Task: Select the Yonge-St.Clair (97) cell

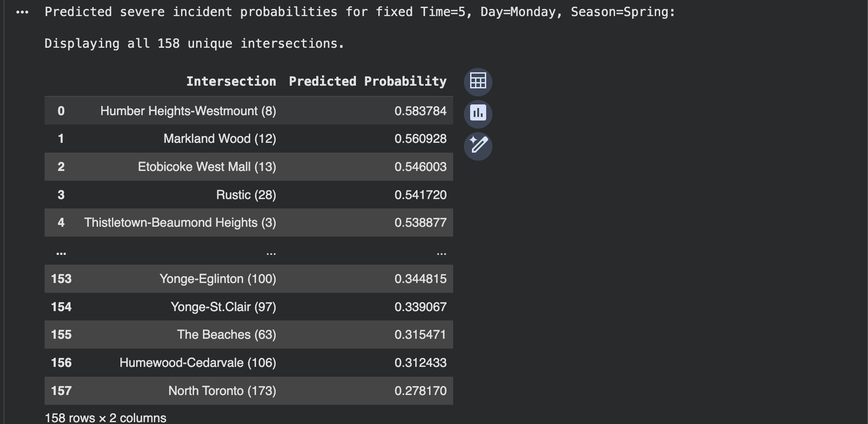Action: (223, 307)
